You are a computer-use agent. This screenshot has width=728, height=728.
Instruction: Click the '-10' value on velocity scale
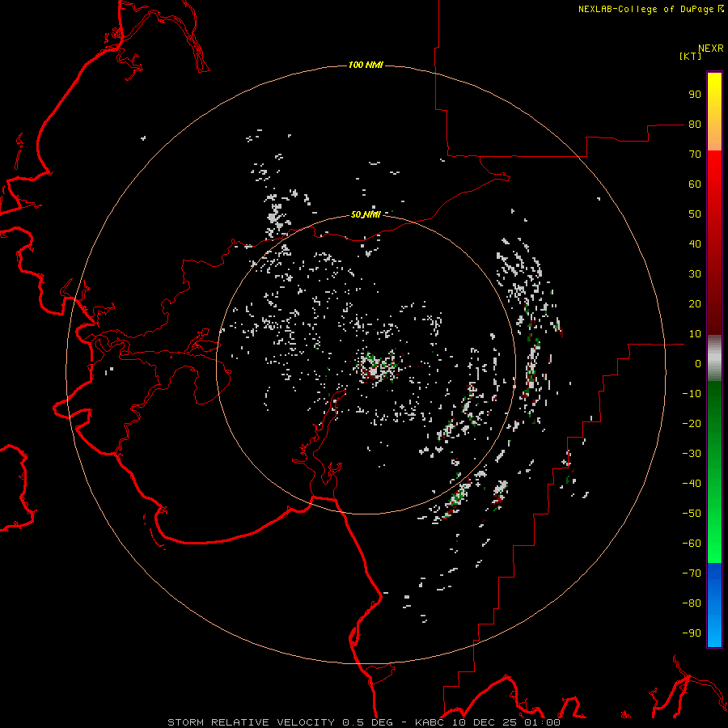pyautogui.click(x=692, y=394)
